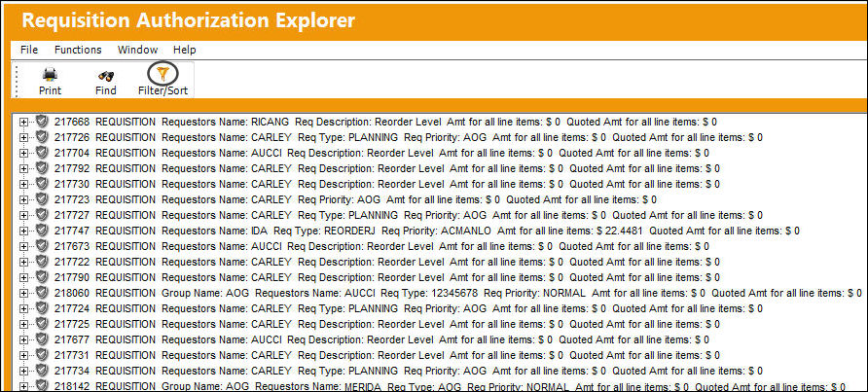The height and width of the screenshot is (392, 868).
Task: Open the Functions menu
Action: point(78,50)
